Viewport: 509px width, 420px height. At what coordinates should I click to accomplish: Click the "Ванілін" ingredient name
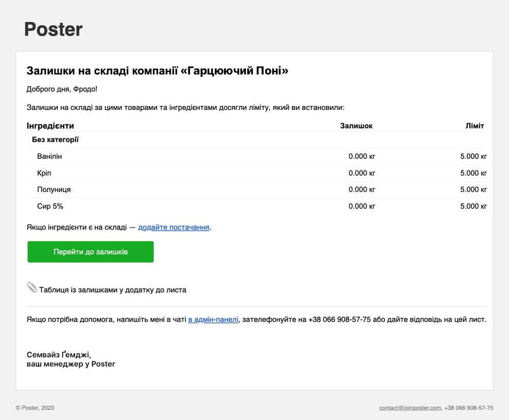[49, 156]
